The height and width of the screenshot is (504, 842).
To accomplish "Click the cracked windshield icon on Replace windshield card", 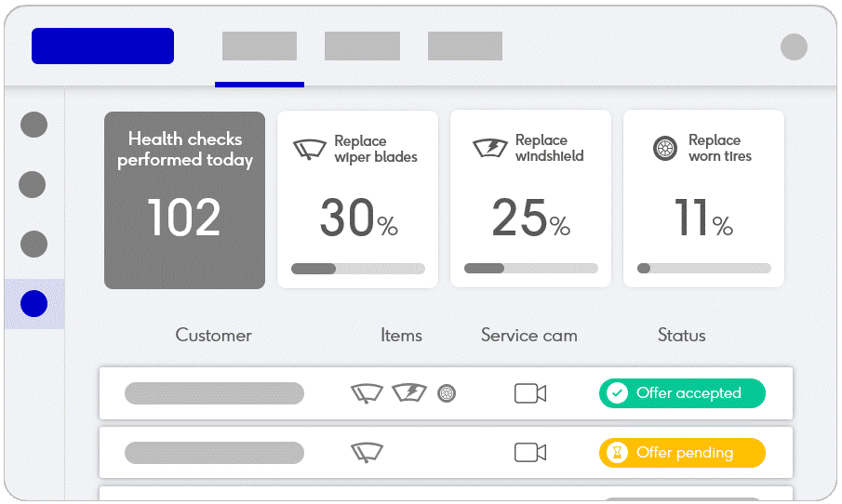I will (x=489, y=148).
